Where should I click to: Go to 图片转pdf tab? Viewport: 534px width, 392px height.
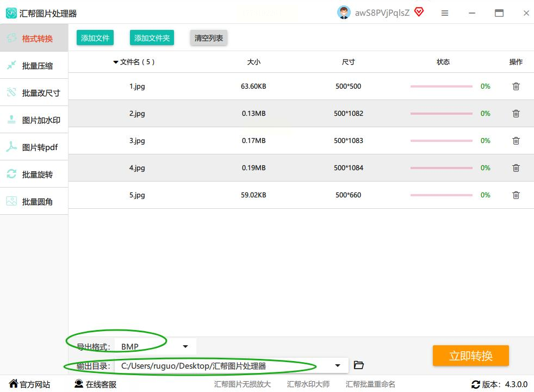(x=34, y=147)
